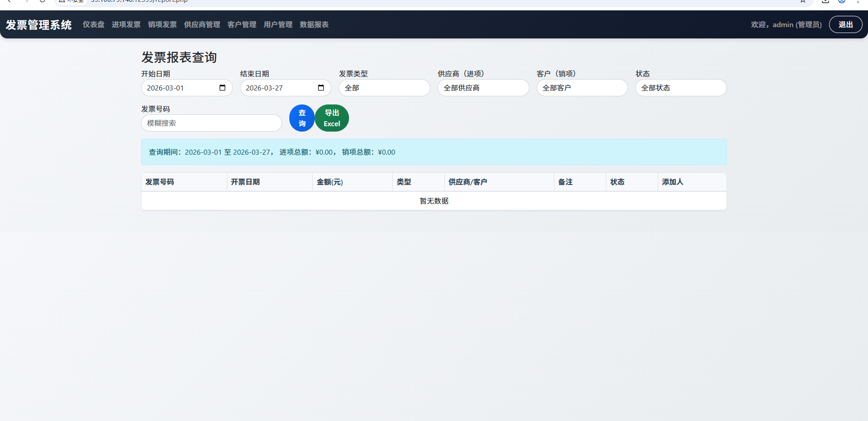Expand the 客户（销项）dropdown
Viewport: 868px width, 421px height.
pos(582,88)
